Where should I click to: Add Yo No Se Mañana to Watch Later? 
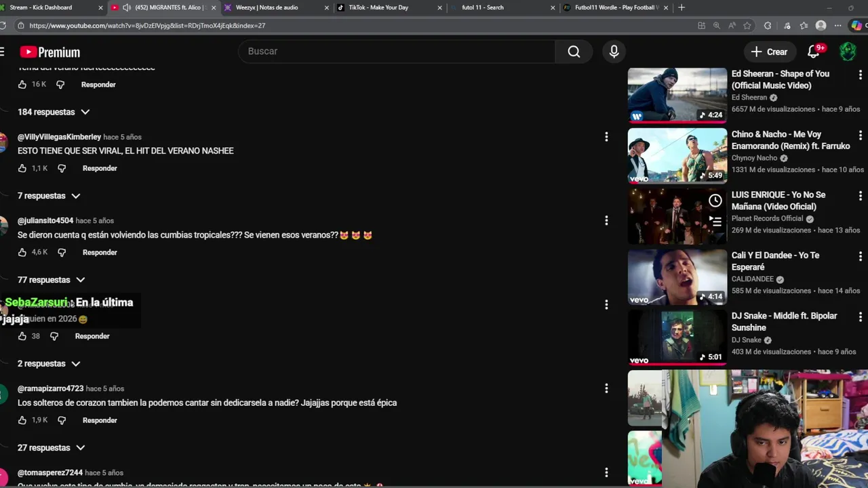715,201
